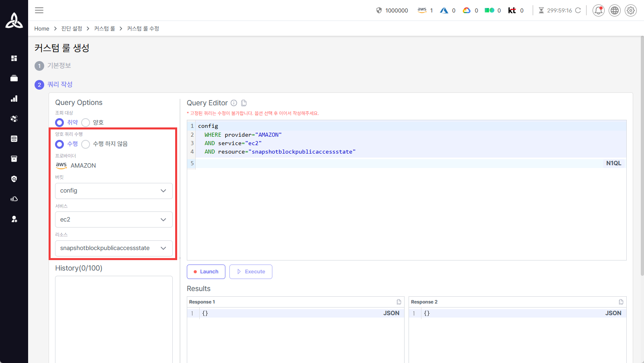This screenshot has height=363, width=644.
Task: Select the 취약 radio button
Action: (59, 123)
